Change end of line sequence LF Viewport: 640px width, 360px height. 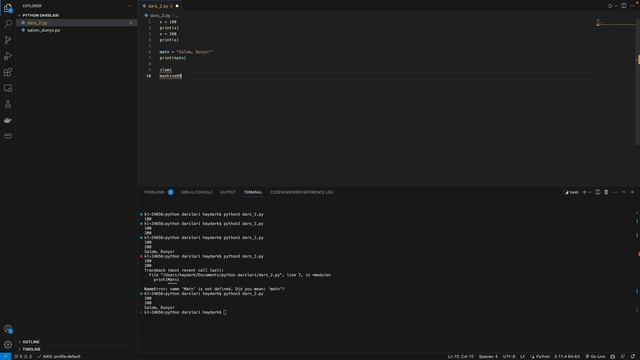pyautogui.click(x=522, y=356)
